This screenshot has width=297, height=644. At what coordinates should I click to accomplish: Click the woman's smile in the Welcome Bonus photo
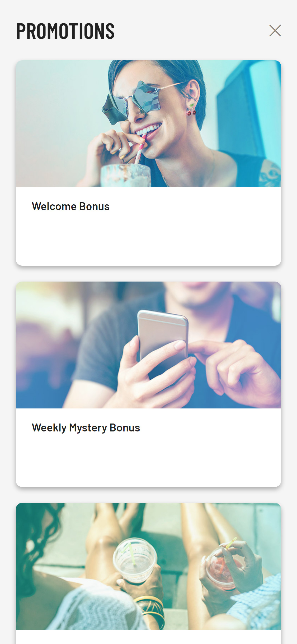click(148, 130)
